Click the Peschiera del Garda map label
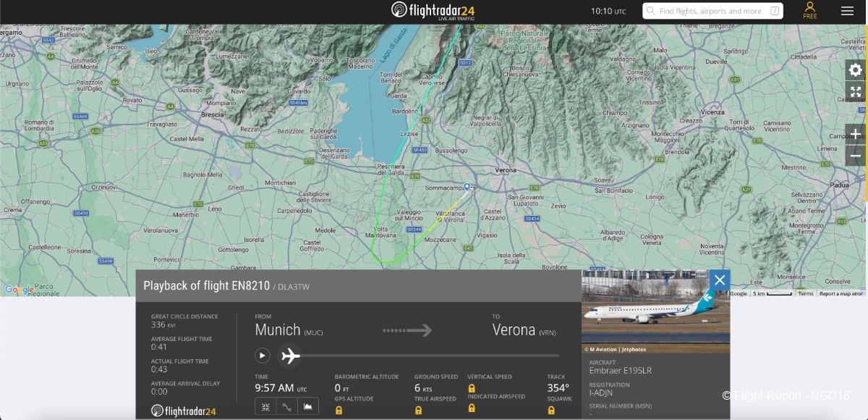 click(x=393, y=169)
